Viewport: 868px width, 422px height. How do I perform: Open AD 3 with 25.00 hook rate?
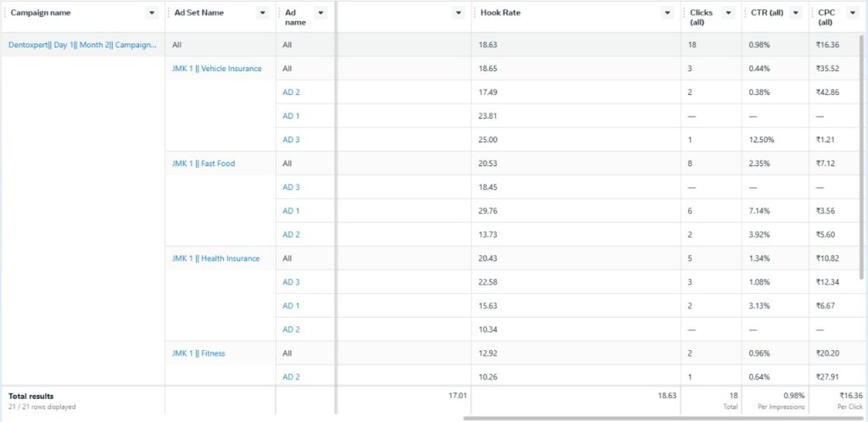(x=291, y=139)
